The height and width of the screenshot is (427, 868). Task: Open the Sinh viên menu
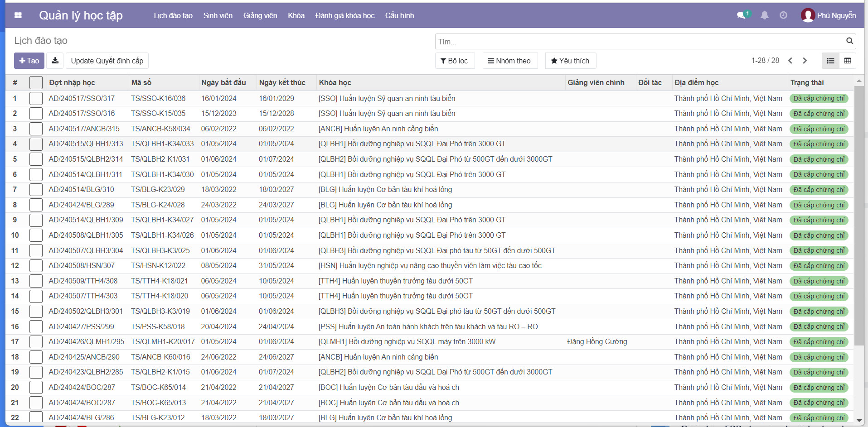tap(218, 15)
